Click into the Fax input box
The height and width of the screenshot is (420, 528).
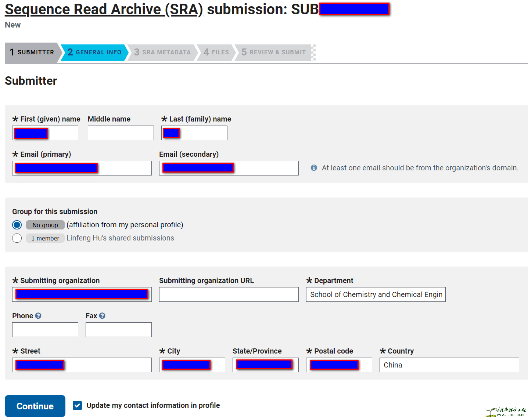pos(118,330)
